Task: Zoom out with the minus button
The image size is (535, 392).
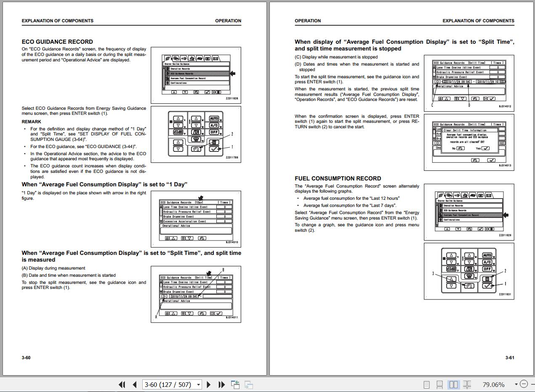Action: click(524, 384)
